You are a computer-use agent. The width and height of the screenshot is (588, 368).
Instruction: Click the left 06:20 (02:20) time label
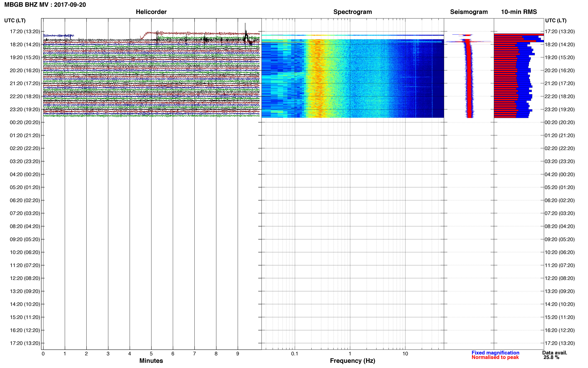[x=25, y=200]
